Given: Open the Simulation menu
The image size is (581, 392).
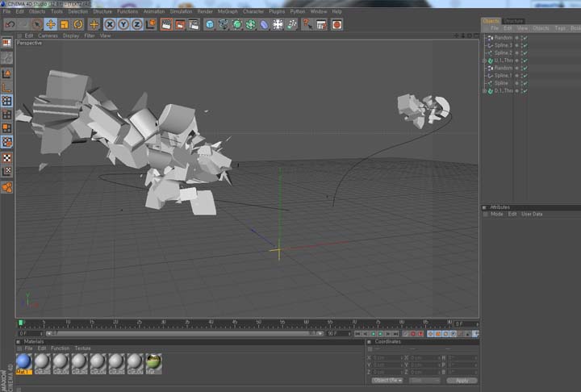Looking at the screenshot, I should pyautogui.click(x=181, y=11).
